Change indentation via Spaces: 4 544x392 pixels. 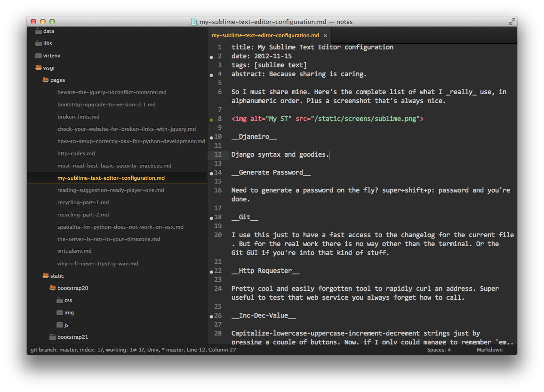point(439,350)
